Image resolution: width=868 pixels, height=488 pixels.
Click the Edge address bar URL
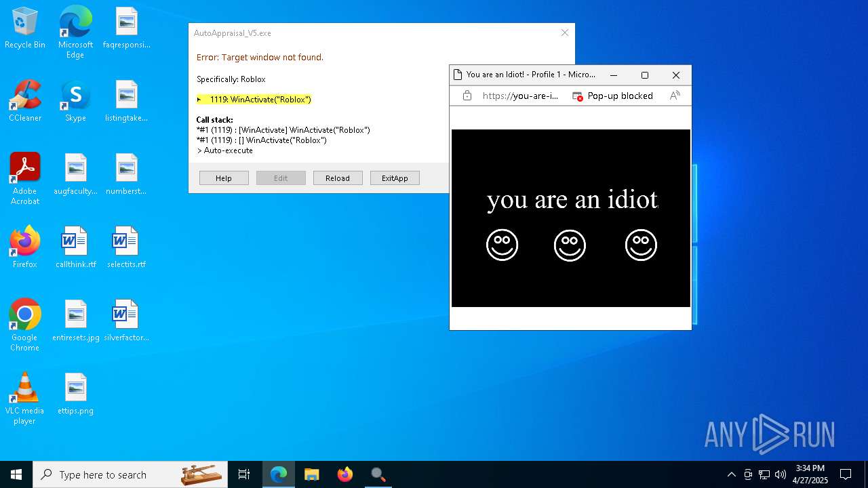tap(520, 96)
